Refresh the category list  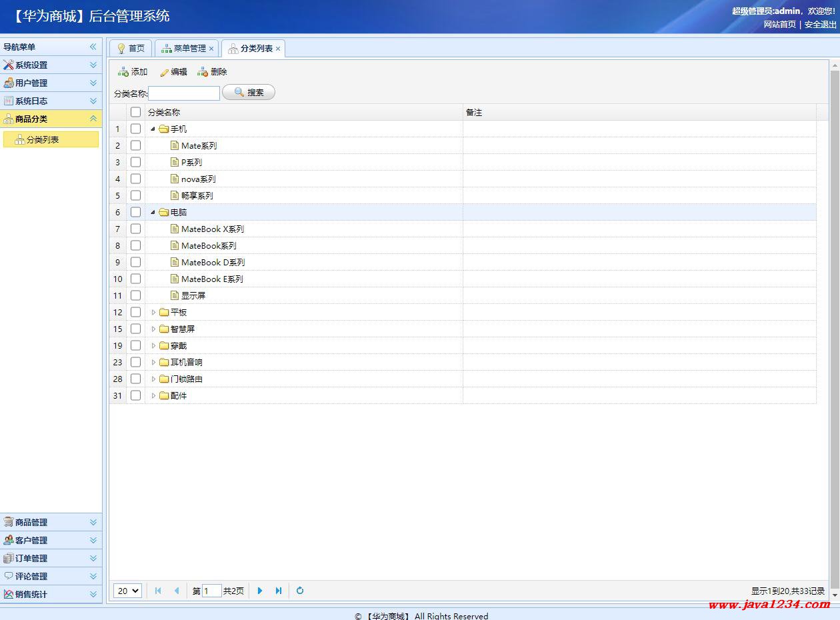click(300, 591)
